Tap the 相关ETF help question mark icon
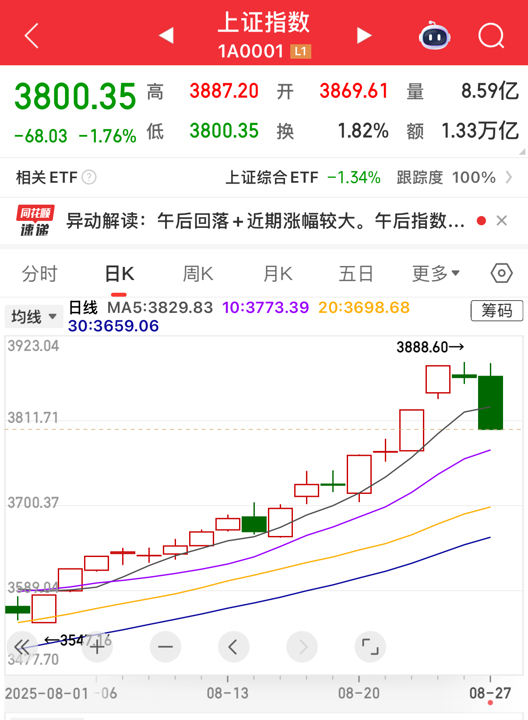This screenshot has width=528, height=720. point(89,177)
